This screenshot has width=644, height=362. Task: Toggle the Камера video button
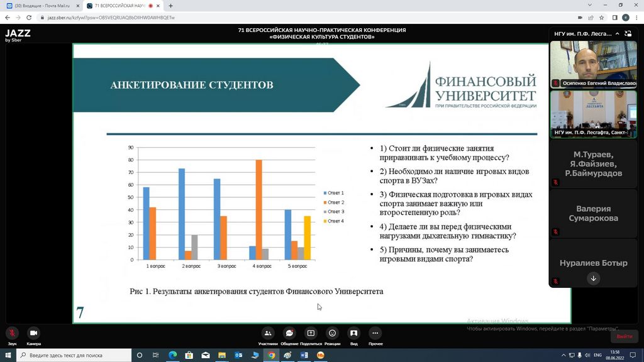pyautogui.click(x=33, y=333)
